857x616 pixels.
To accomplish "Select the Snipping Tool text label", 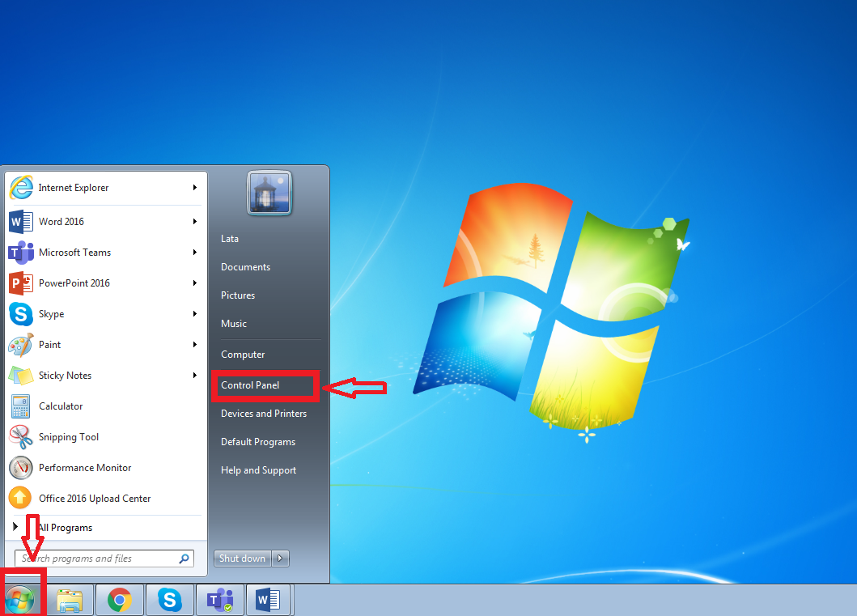I will pyautogui.click(x=68, y=437).
